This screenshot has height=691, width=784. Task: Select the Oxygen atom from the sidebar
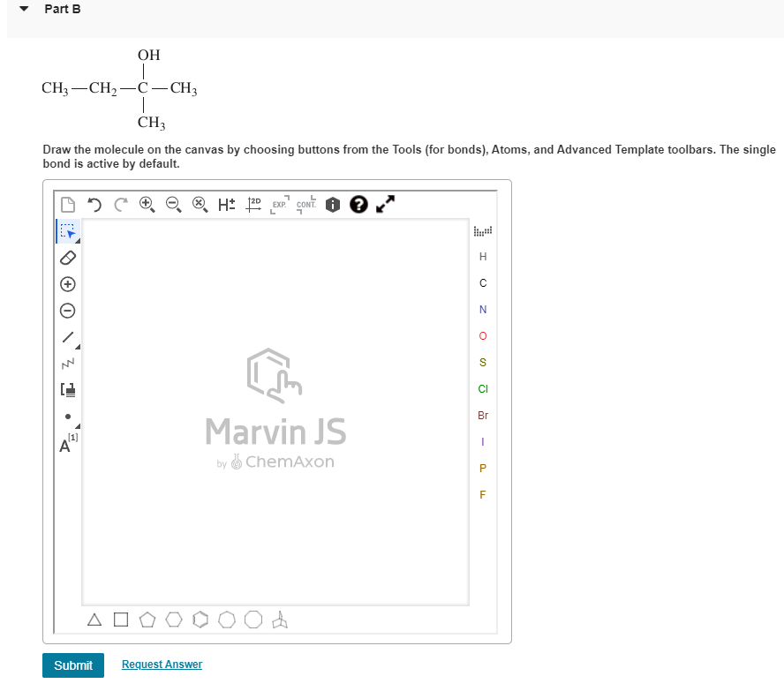pyautogui.click(x=482, y=335)
